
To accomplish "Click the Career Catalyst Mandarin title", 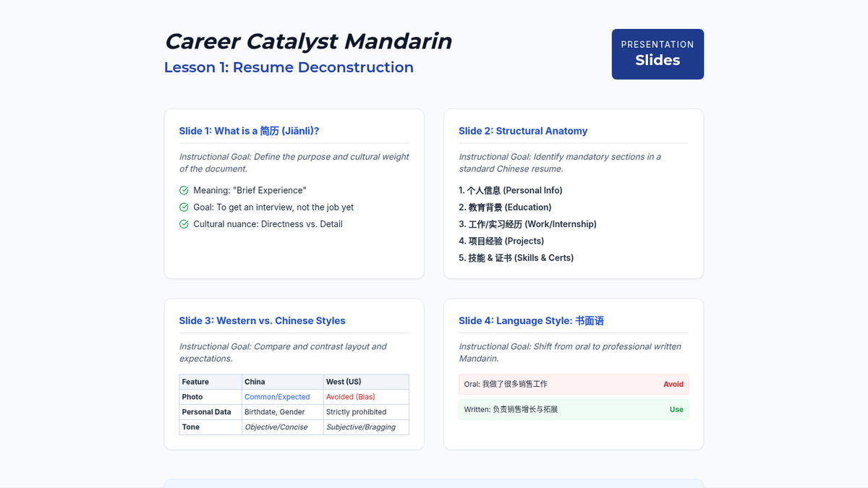I will tap(308, 41).
